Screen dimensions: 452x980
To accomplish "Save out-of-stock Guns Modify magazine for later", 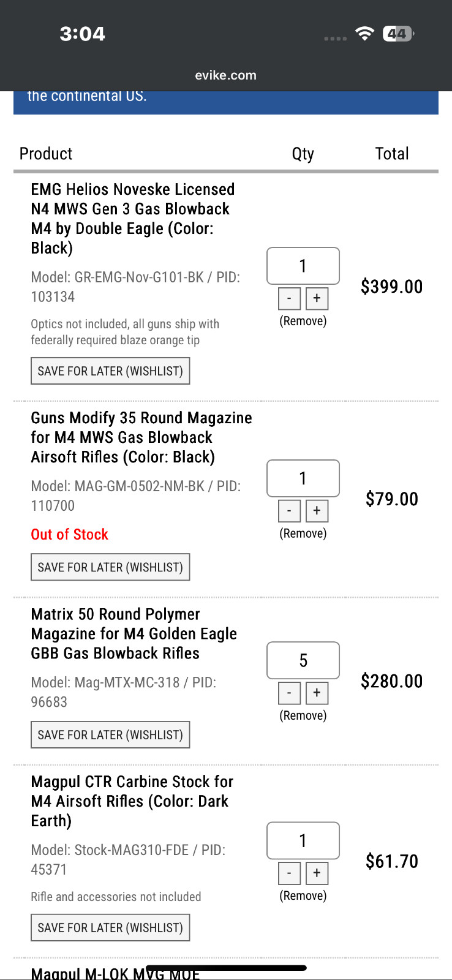I will point(110,567).
